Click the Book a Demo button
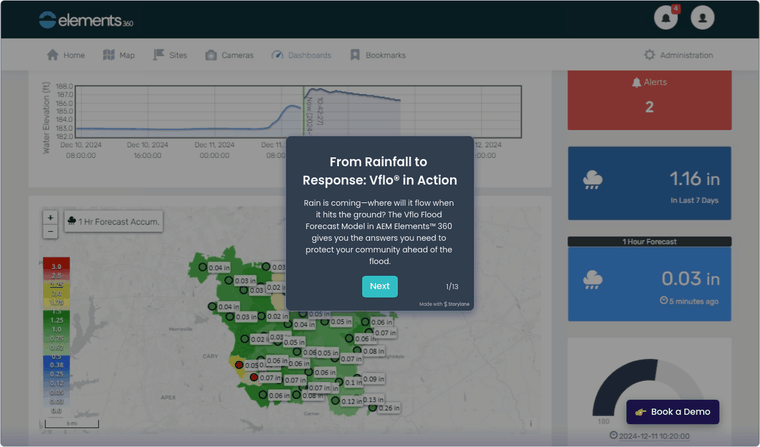The image size is (760, 447). [672, 412]
